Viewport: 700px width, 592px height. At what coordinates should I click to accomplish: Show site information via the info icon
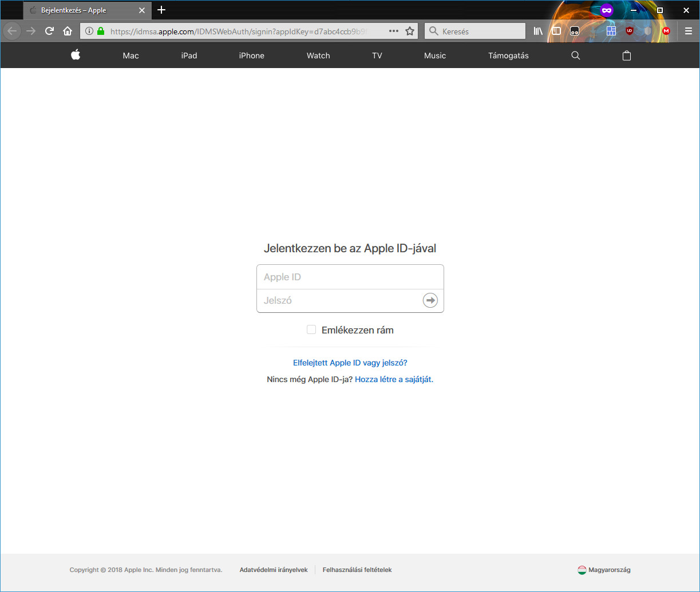click(89, 31)
